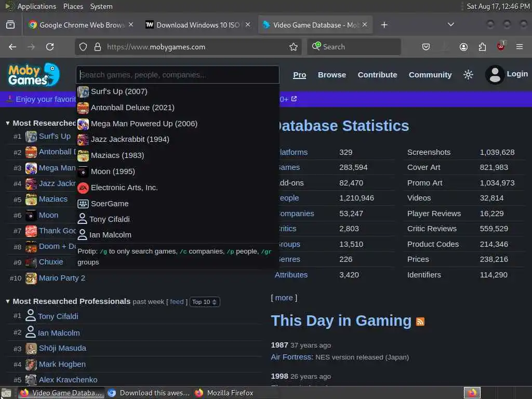
Task: Open Alex Kravchenko profile link
Action: pos(68,380)
